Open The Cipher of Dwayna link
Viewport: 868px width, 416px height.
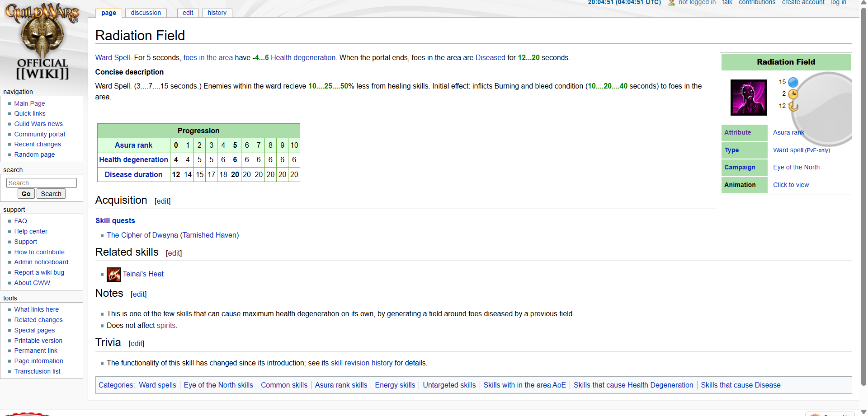(142, 235)
